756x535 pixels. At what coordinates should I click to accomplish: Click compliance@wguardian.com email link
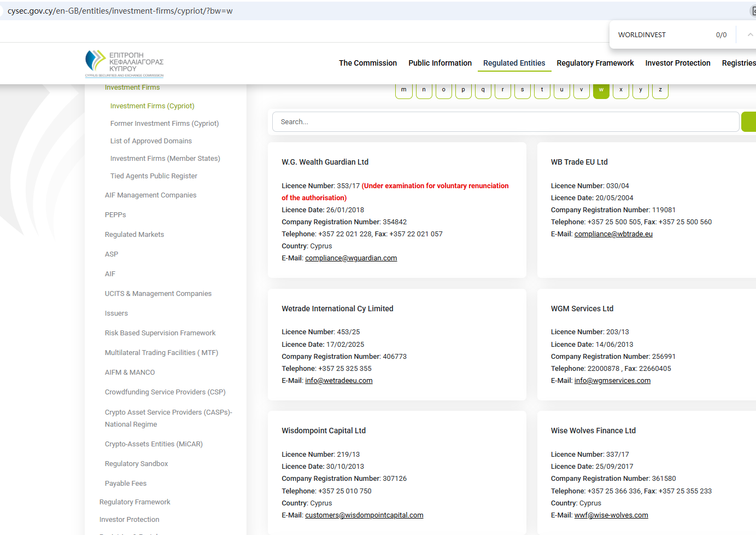click(351, 258)
